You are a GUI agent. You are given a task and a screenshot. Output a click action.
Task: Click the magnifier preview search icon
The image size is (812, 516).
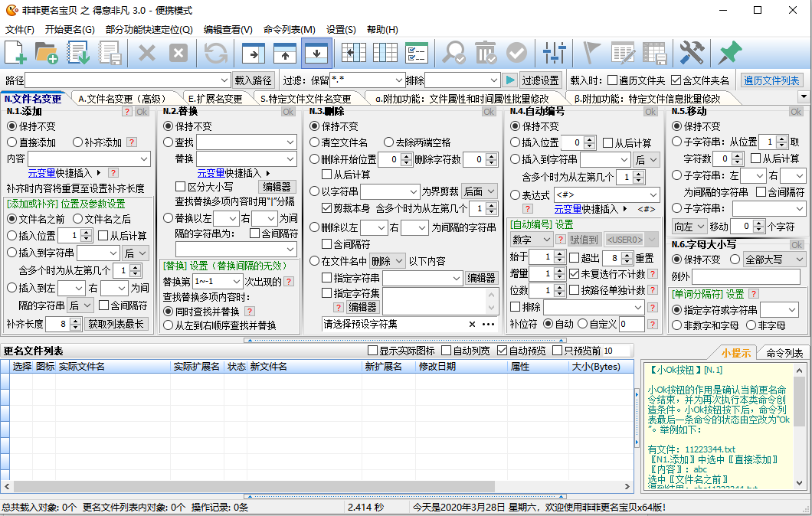454,53
